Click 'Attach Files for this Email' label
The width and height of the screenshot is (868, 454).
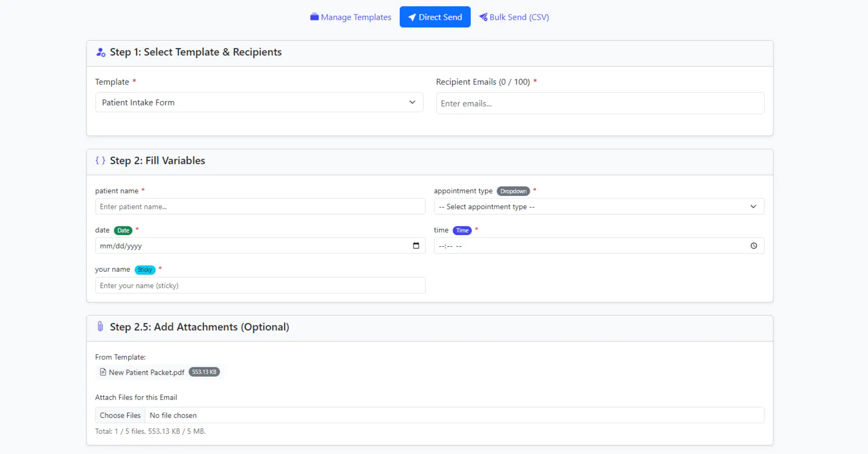coord(136,397)
